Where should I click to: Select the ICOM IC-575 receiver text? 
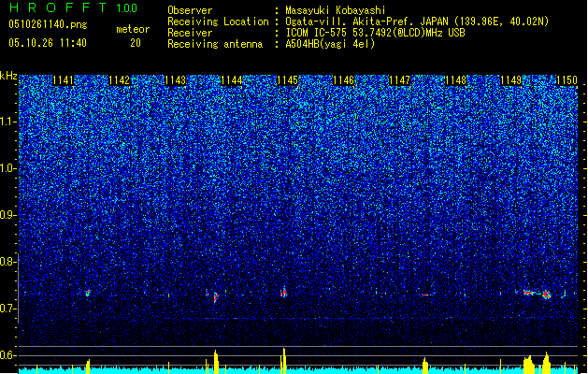point(375,33)
